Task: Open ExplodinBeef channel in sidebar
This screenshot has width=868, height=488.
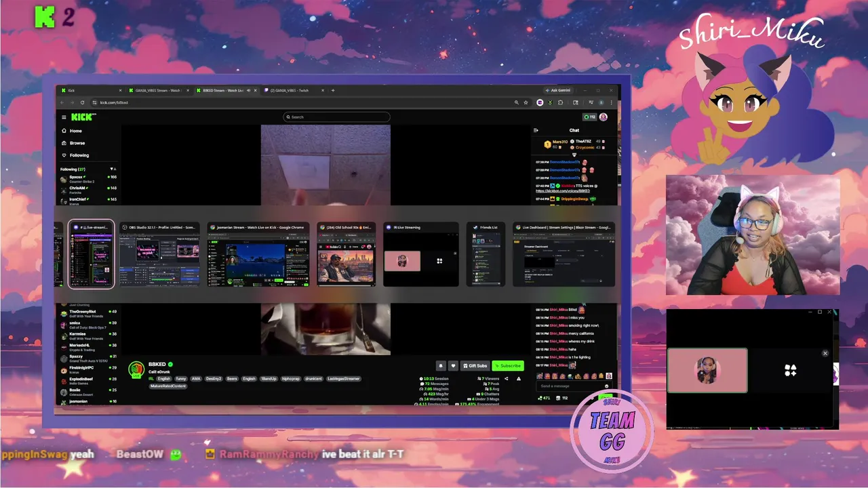Action: (x=88, y=380)
